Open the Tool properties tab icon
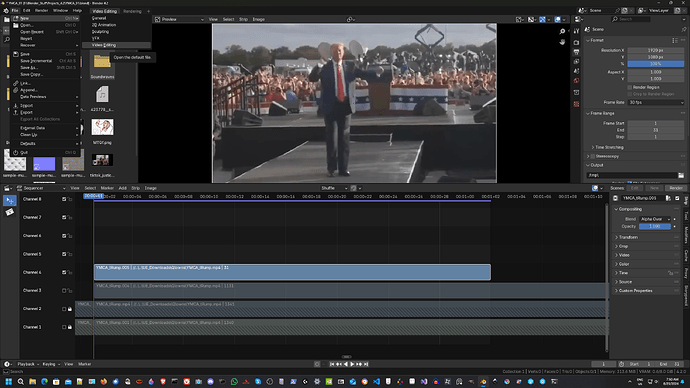The height and width of the screenshot is (388, 690). (x=576, y=31)
